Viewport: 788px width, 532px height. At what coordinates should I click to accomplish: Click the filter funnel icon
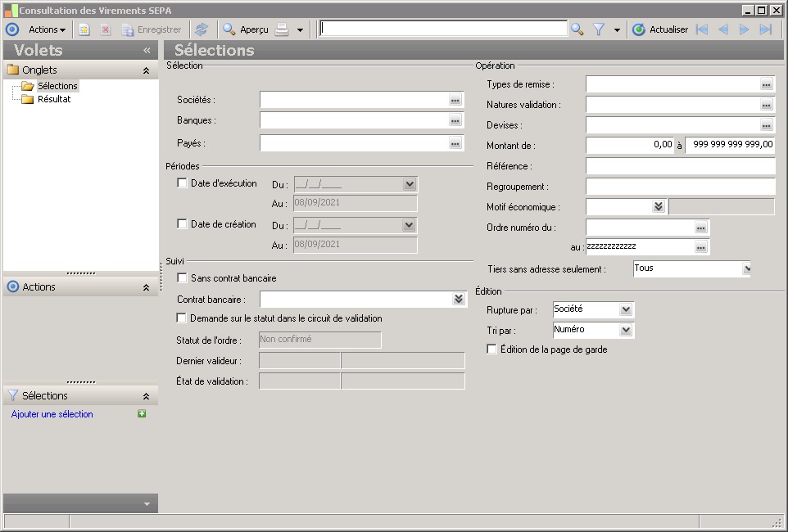[600, 29]
